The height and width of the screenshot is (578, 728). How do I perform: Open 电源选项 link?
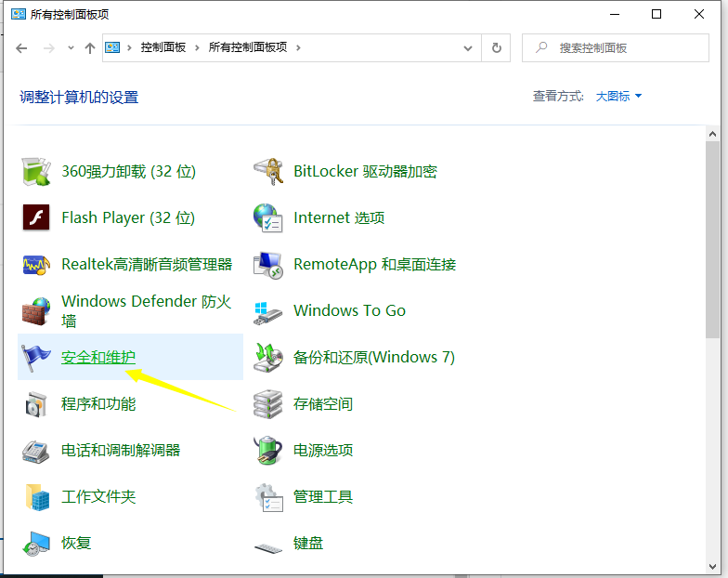point(323,450)
